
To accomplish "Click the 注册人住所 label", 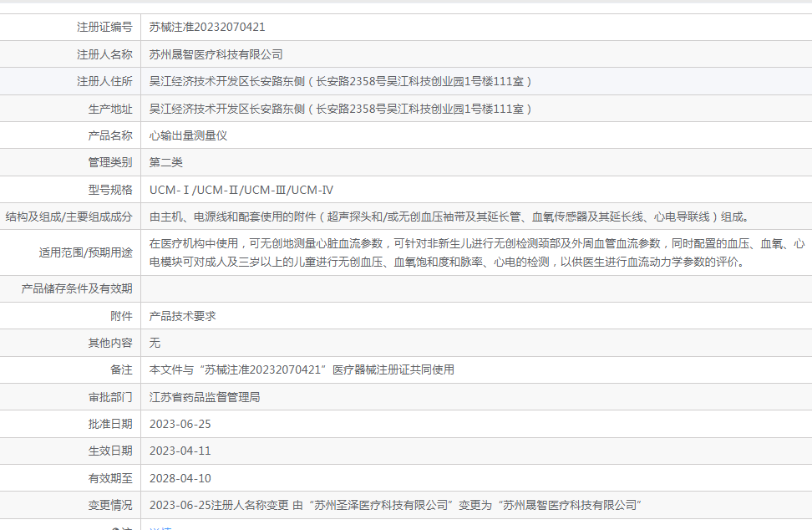I will pyautogui.click(x=104, y=81).
